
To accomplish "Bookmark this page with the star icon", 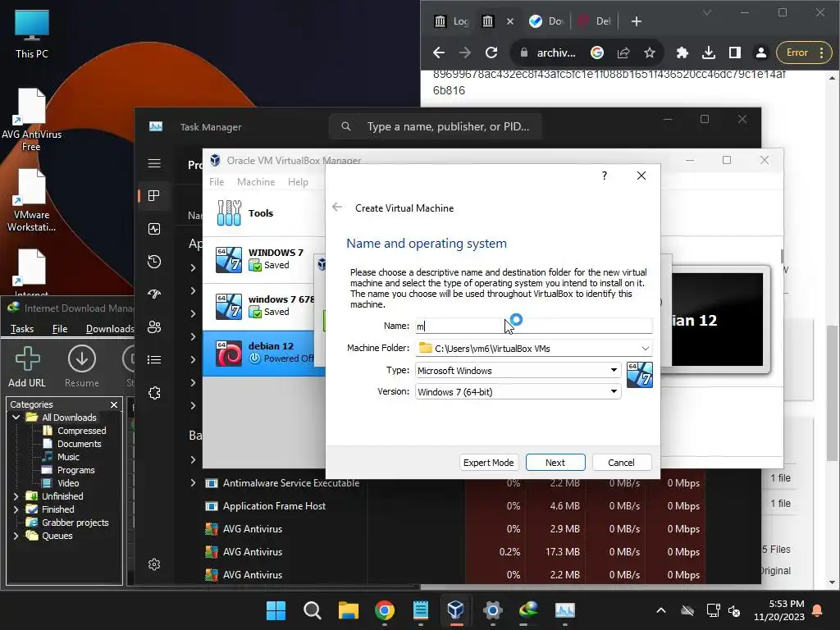I will pyautogui.click(x=650, y=52).
